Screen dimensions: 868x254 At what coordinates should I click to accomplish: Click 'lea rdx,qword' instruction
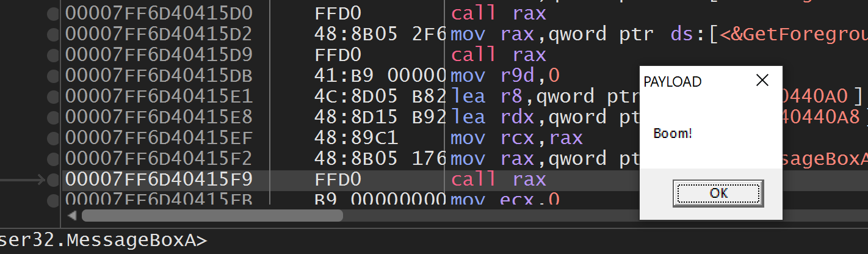click(545, 117)
